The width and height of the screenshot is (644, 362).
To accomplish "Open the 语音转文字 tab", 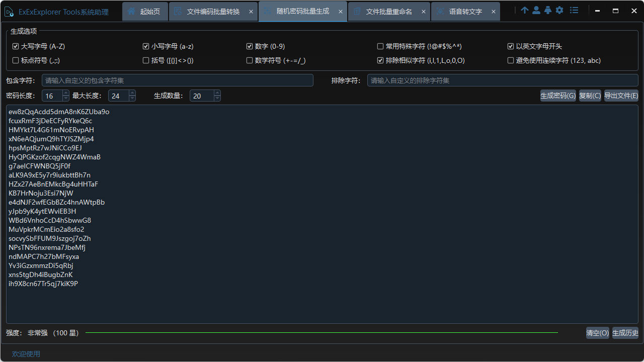I will 465,12.
